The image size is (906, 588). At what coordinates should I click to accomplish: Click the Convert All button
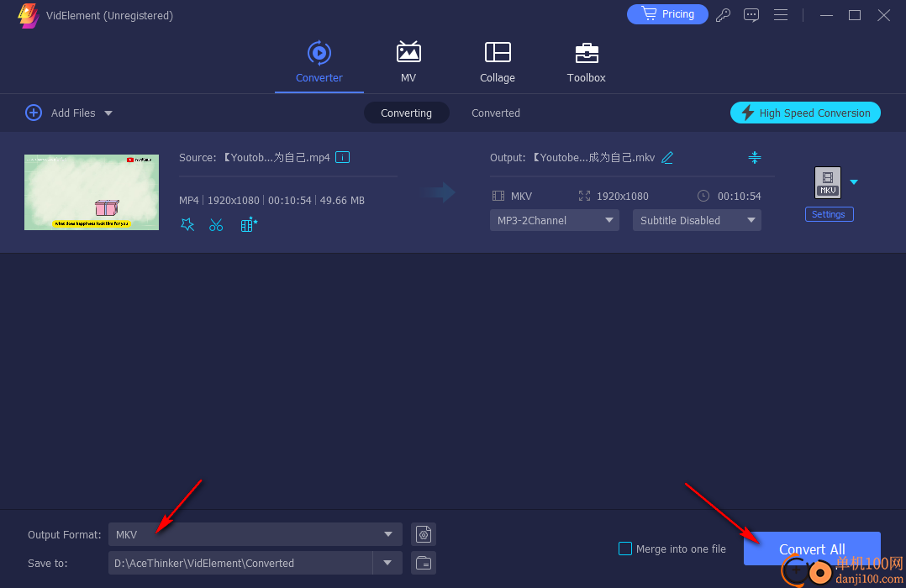812,549
